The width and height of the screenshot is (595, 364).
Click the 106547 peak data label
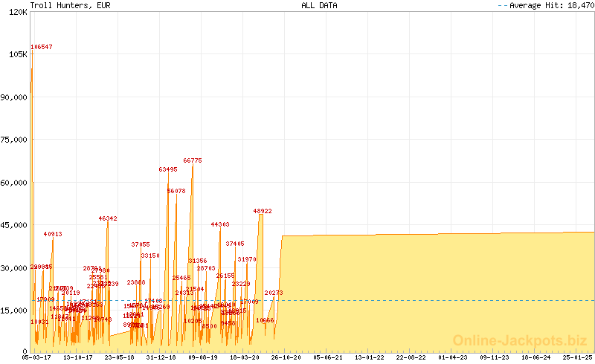(42, 47)
